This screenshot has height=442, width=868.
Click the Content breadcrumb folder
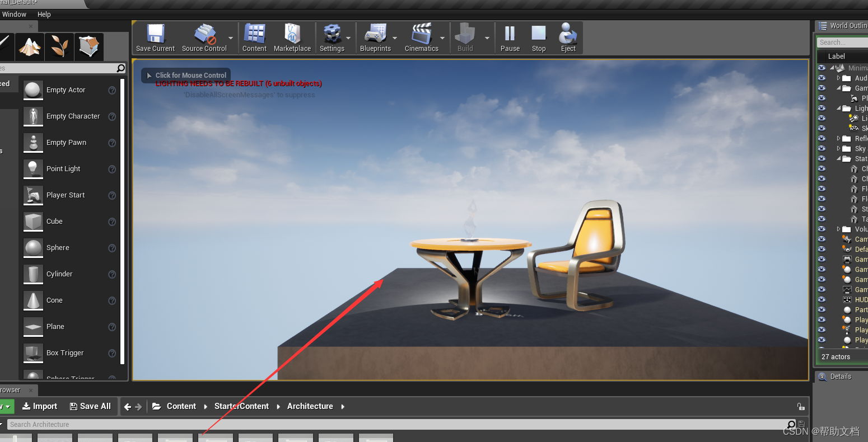tap(181, 407)
